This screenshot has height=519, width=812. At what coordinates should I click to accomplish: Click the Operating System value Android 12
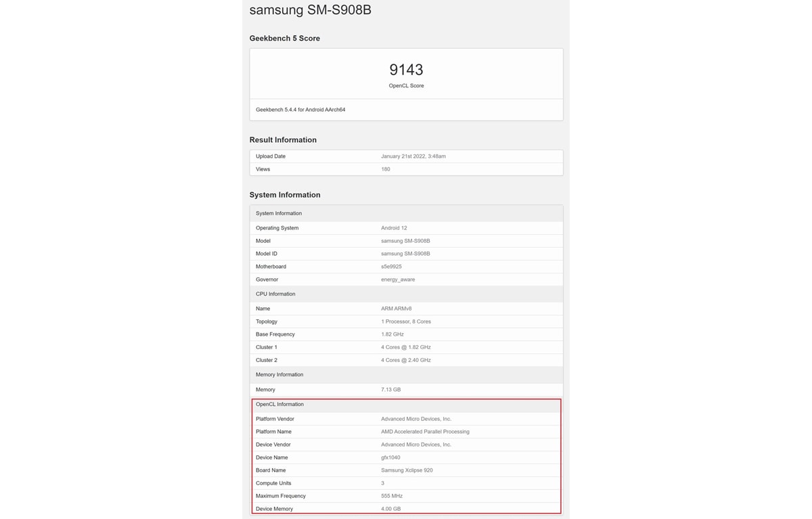tap(394, 228)
